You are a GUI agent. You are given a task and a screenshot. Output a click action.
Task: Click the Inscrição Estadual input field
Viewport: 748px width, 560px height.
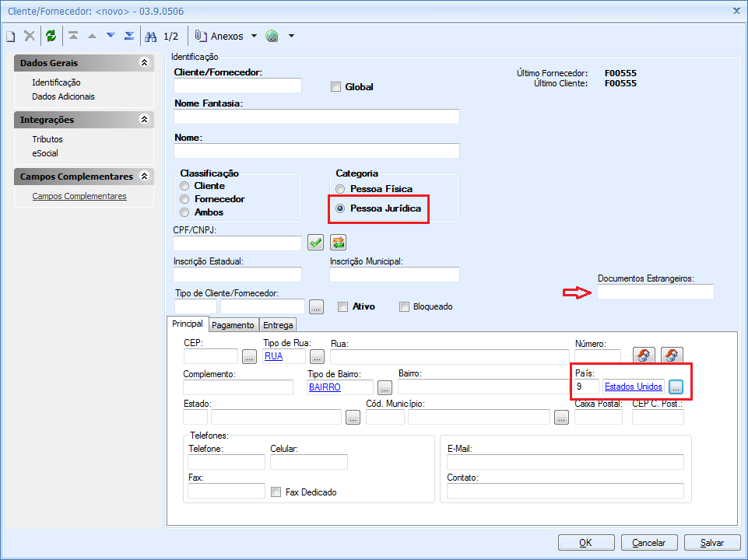(x=237, y=275)
